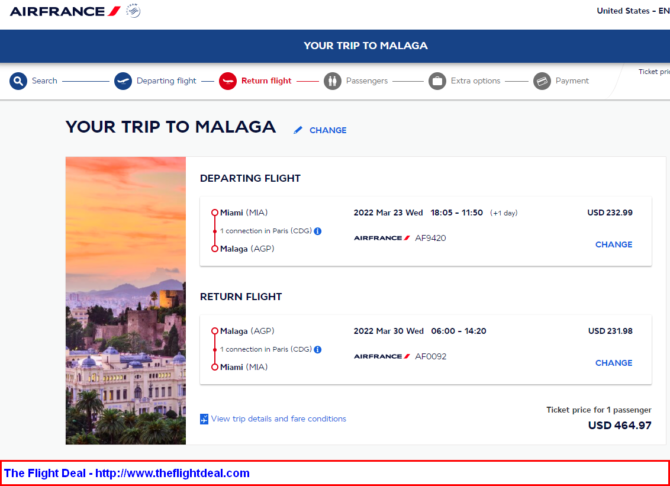Open the Passengers step

[367, 81]
